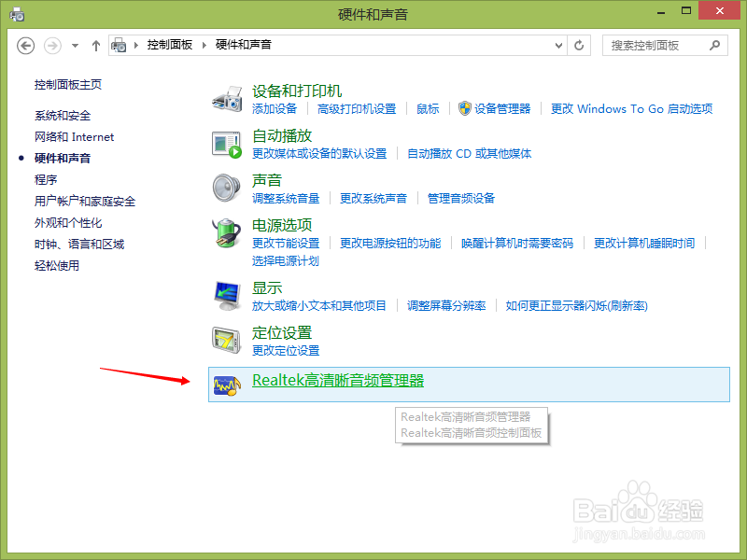Go up one level arrow
Image resolution: width=747 pixels, height=560 pixels.
pyautogui.click(x=96, y=46)
